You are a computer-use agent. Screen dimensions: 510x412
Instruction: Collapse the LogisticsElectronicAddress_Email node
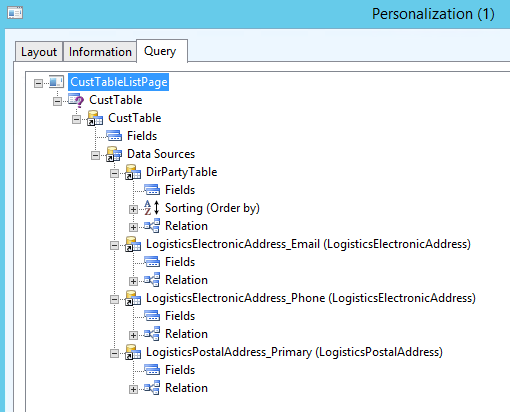114,245
